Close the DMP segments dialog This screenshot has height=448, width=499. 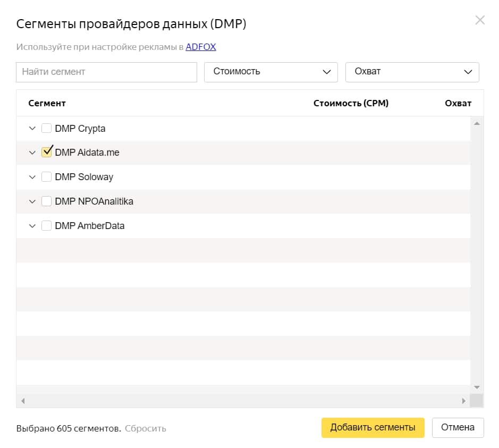click(x=480, y=20)
